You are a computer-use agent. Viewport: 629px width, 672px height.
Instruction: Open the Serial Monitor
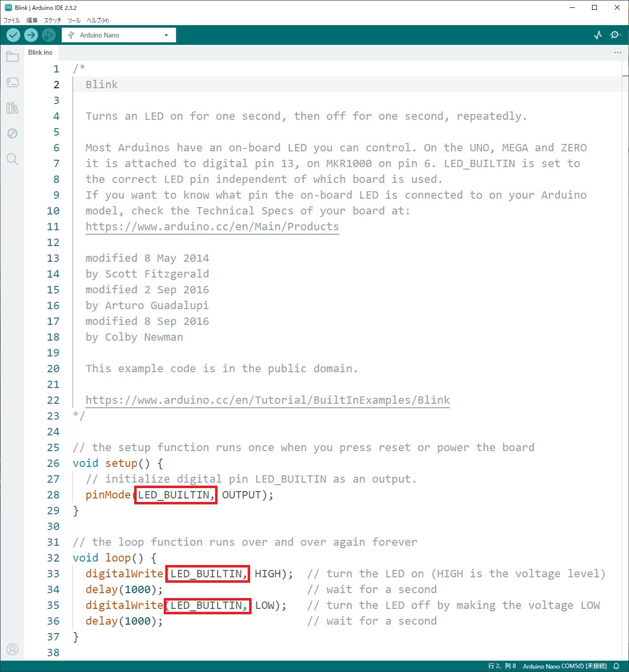click(x=615, y=35)
